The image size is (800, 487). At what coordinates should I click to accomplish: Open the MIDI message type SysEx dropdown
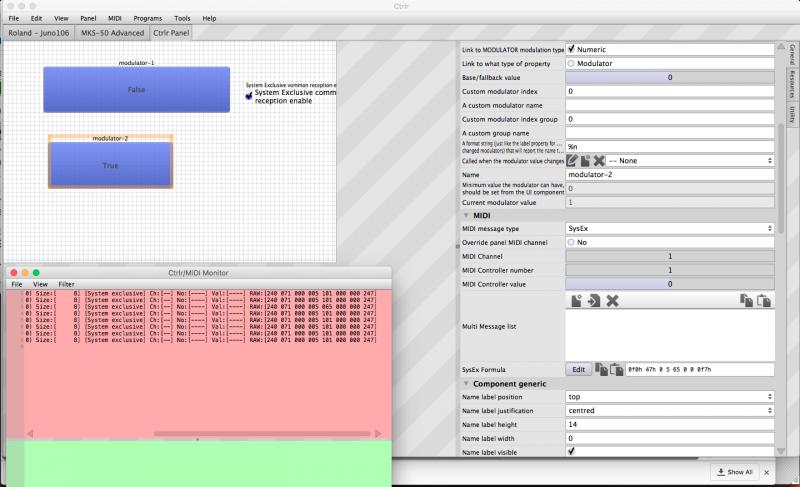670,228
